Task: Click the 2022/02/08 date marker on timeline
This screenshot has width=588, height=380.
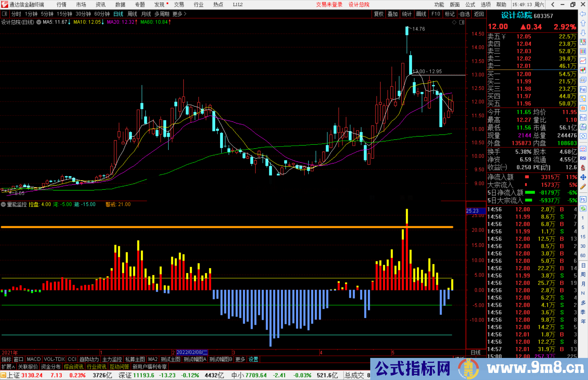Action: (192, 352)
